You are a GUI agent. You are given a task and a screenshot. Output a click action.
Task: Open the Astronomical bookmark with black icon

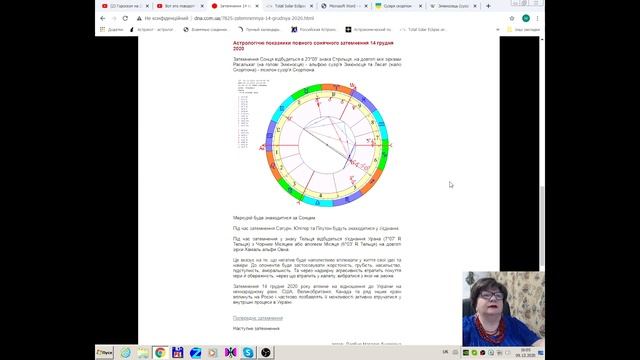click(368, 29)
